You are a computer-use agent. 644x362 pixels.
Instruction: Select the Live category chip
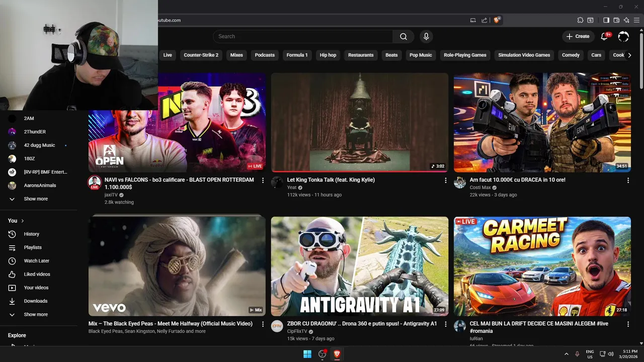pos(168,55)
